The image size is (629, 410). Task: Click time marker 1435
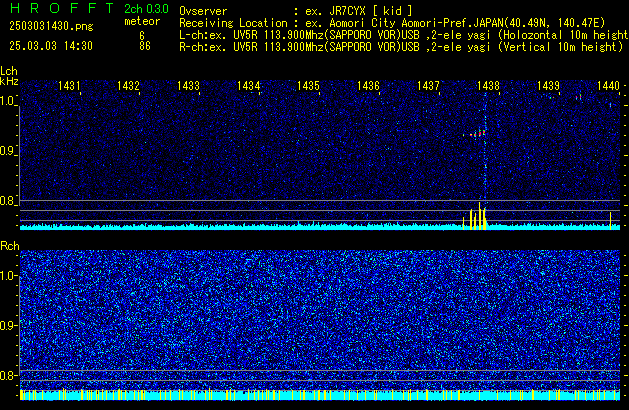(308, 86)
